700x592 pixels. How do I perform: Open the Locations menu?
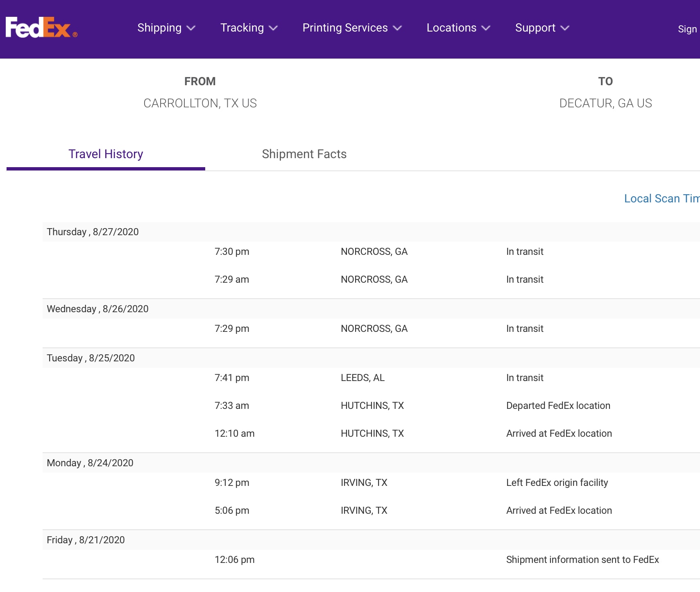pos(458,28)
